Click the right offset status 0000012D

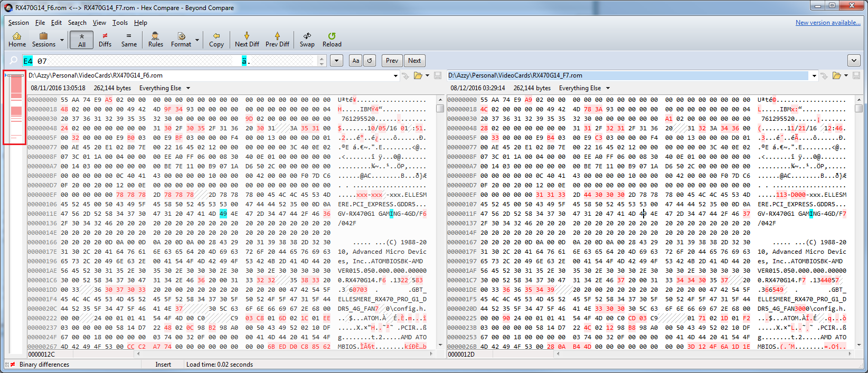[x=461, y=355]
